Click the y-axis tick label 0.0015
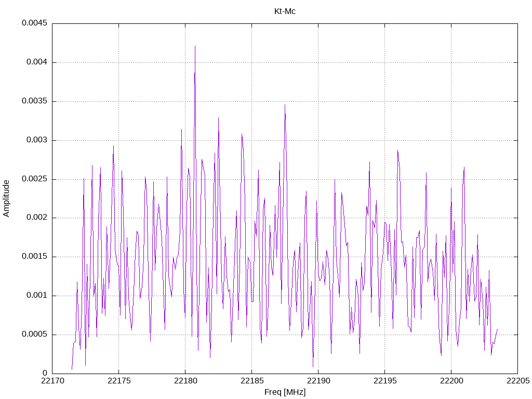 coord(35,257)
